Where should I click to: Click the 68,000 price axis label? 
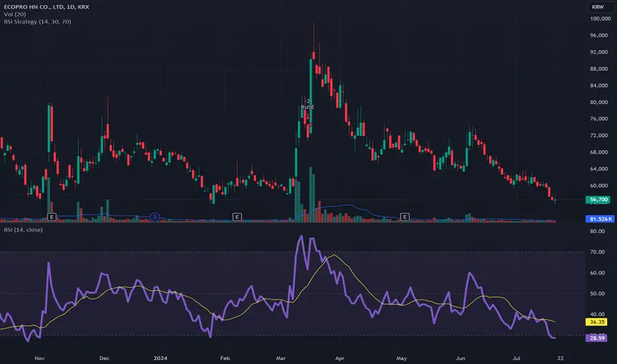tap(598, 152)
